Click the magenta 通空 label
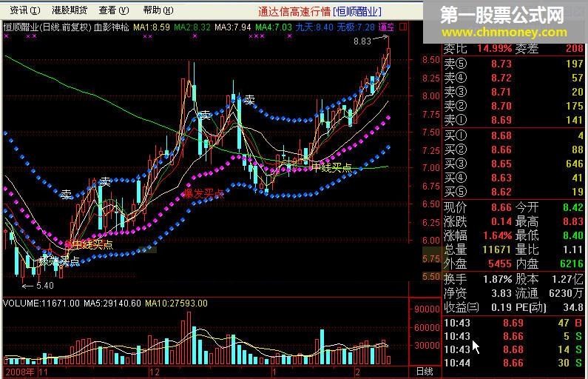Image resolution: width=588 pixels, height=379 pixels. click(x=386, y=27)
